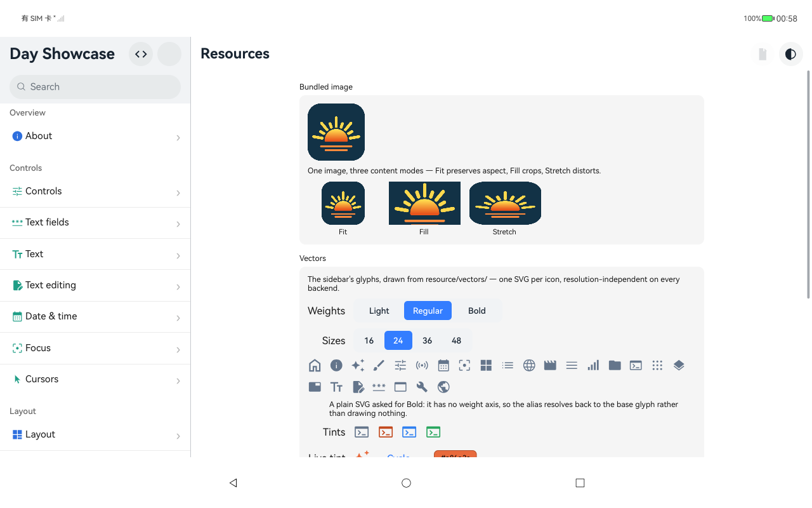Screen dimensions: 812x508
Task: Click the Stretch mode sunrise thumbnail
Action: click(x=505, y=203)
